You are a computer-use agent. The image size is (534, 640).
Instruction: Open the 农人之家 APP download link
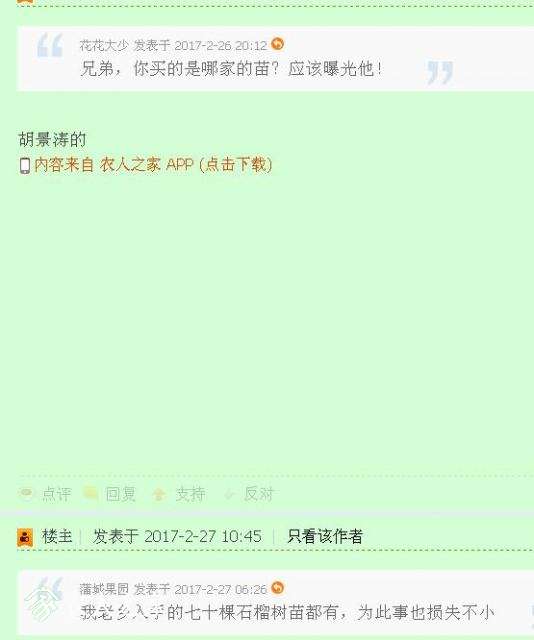[153, 165]
